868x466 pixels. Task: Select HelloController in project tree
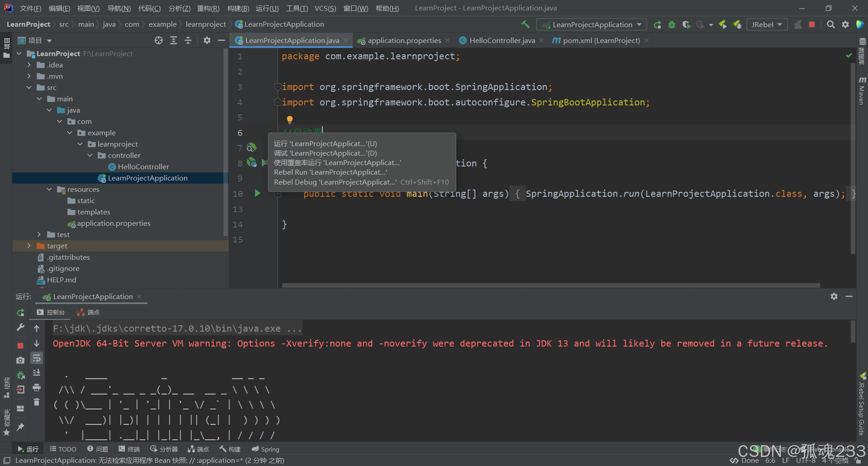point(143,167)
